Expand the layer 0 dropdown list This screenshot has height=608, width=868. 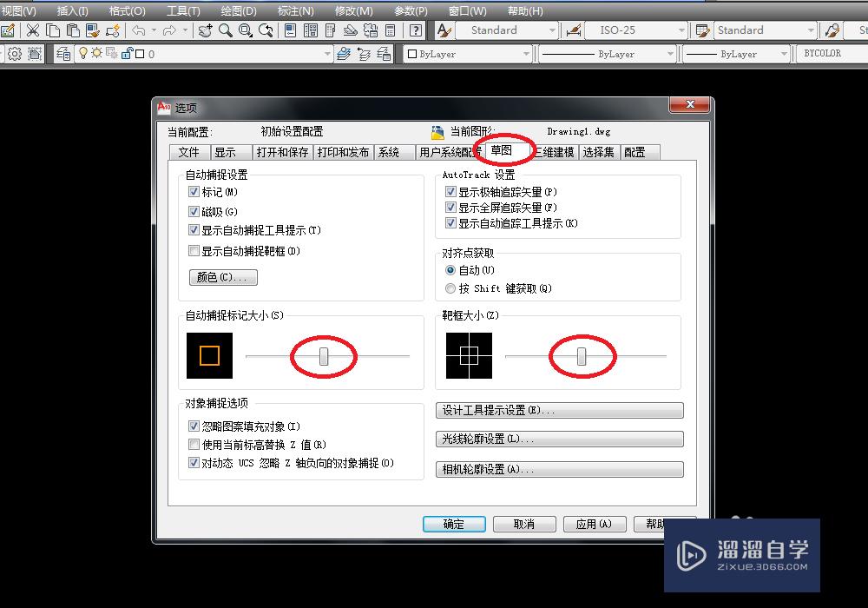click(x=327, y=54)
